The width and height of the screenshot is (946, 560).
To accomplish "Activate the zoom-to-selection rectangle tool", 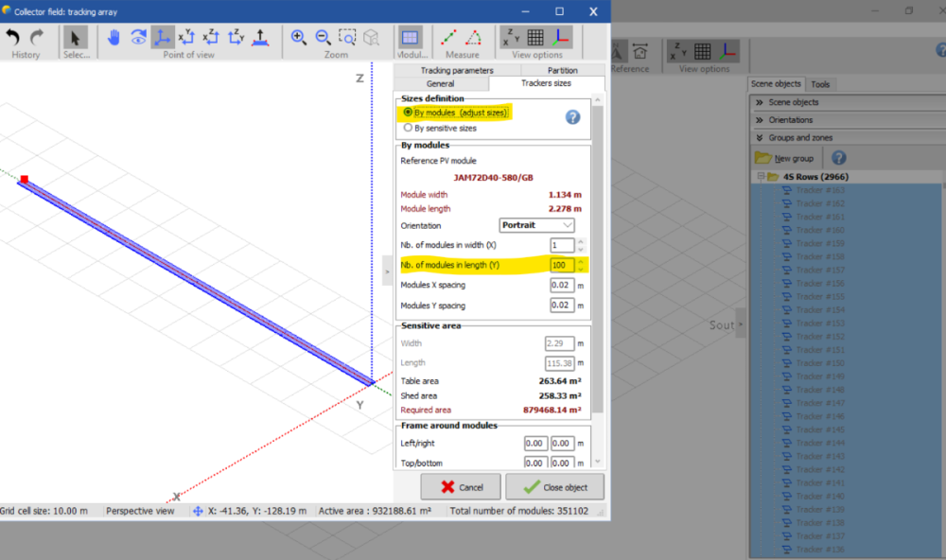I will [x=347, y=38].
